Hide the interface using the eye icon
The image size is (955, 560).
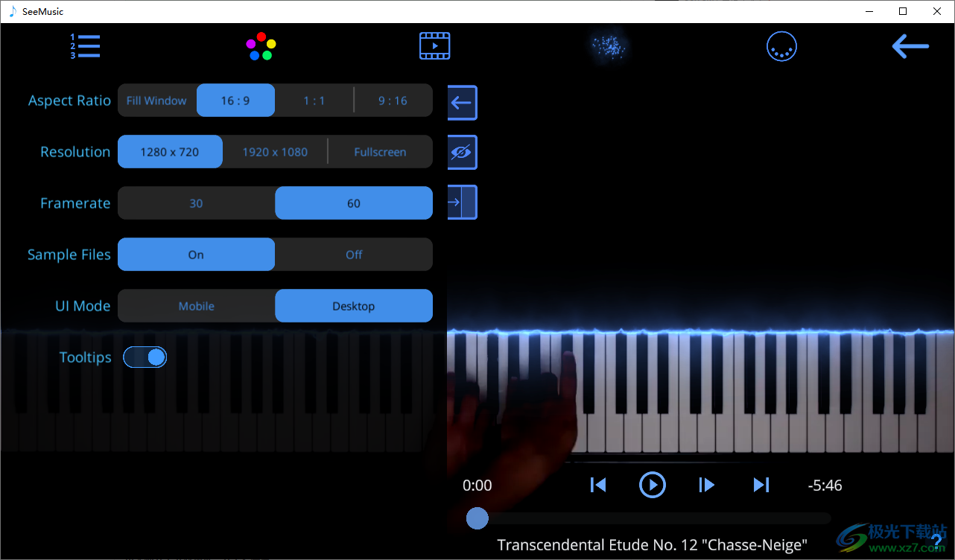pyautogui.click(x=462, y=152)
